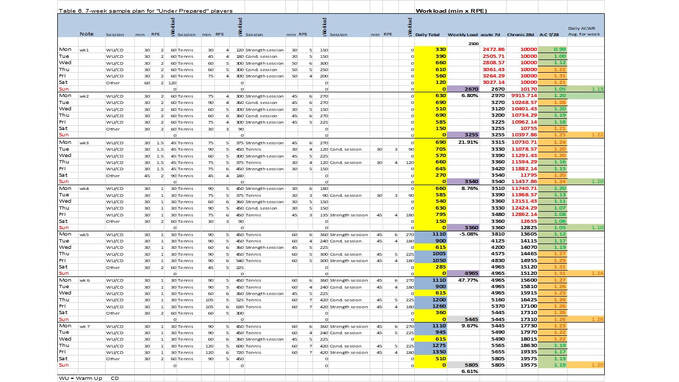Click the 'CD' footnote text
The image size is (679, 382).
coord(115,378)
